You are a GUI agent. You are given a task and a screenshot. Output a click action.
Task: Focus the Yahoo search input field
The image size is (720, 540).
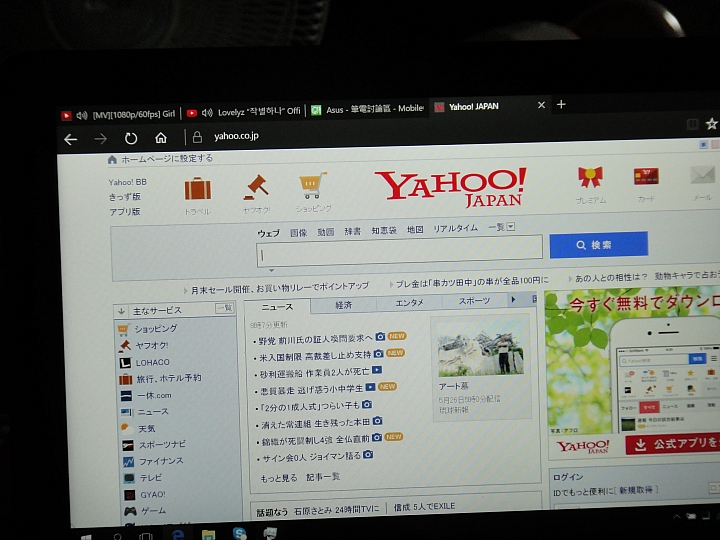[399, 251]
